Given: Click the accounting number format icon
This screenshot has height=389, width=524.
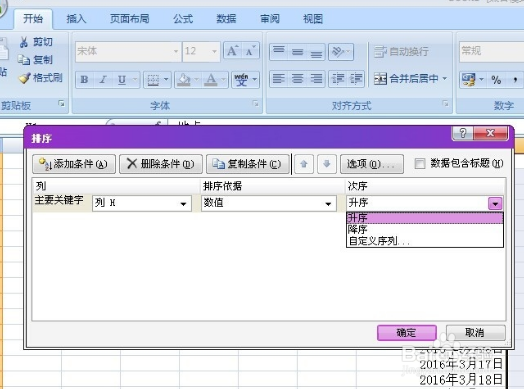Looking at the screenshot, I should (469, 80).
